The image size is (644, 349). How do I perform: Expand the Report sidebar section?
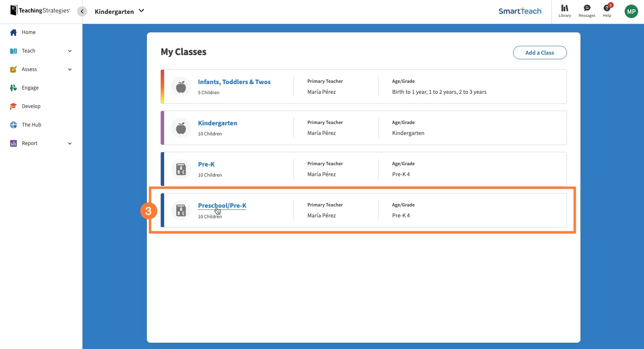(29, 143)
